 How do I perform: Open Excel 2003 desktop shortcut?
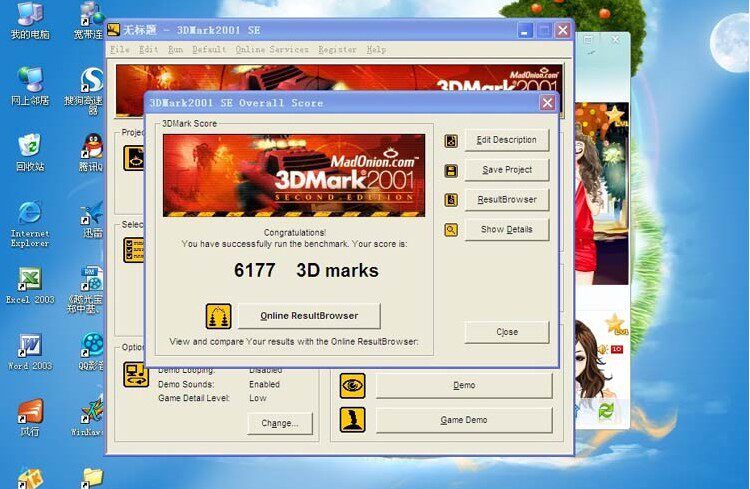click(30, 286)
